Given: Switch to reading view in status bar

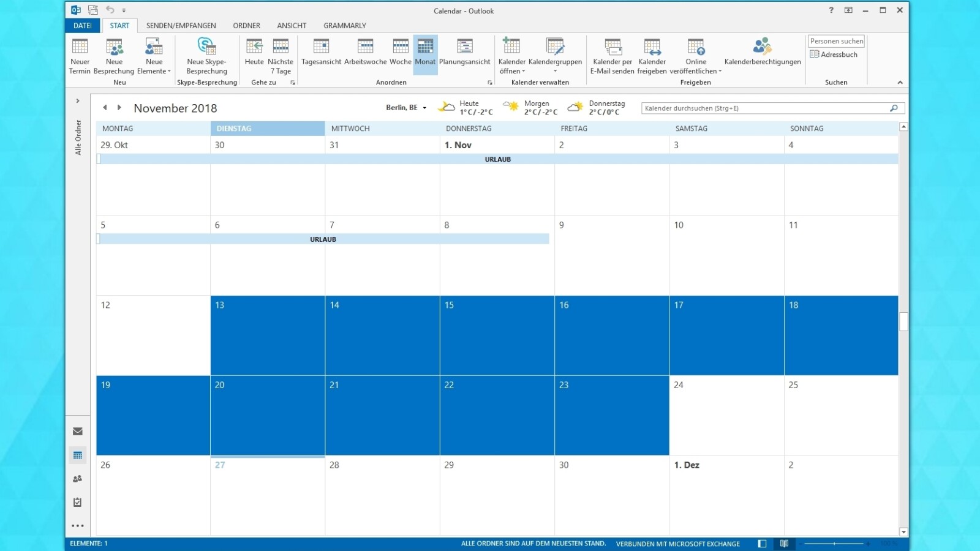Looking at the screenshot, I should tap(784, 544).
